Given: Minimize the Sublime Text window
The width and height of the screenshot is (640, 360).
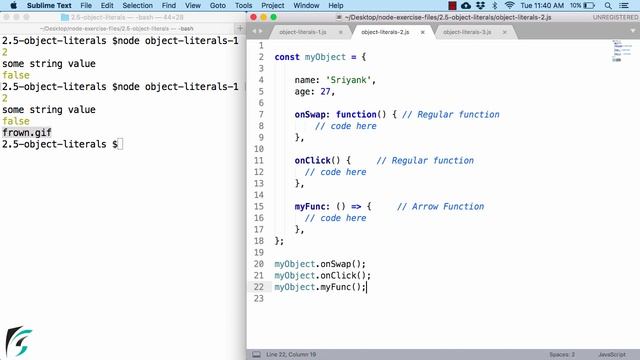Looking at the screenshot, I should [x=263, y=17].
